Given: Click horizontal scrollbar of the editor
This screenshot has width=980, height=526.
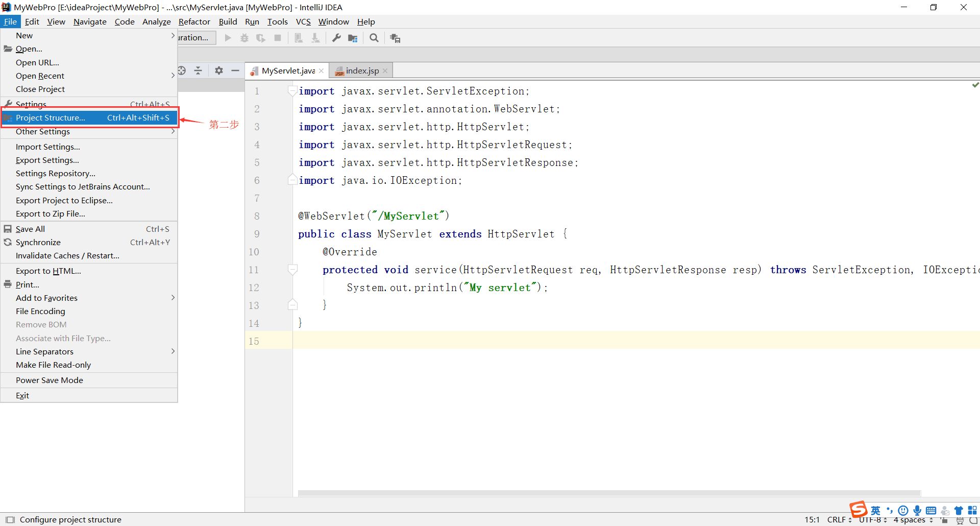Looking at the screenshot, I should tap(609, 493).
